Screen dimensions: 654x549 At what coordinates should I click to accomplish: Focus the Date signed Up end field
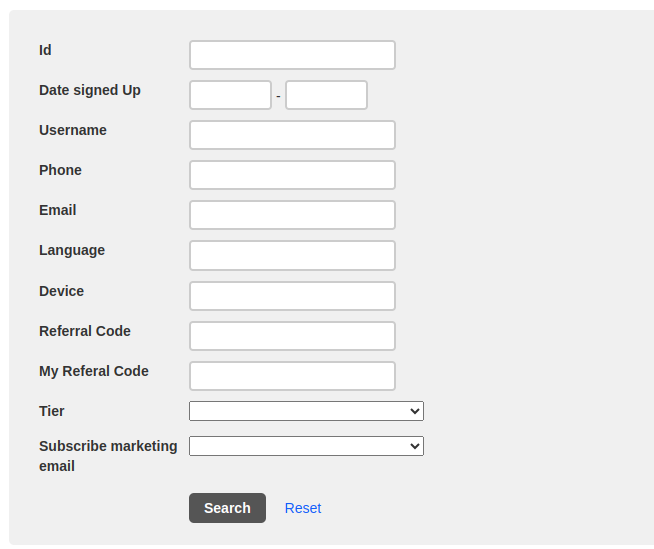click(326, 95)
